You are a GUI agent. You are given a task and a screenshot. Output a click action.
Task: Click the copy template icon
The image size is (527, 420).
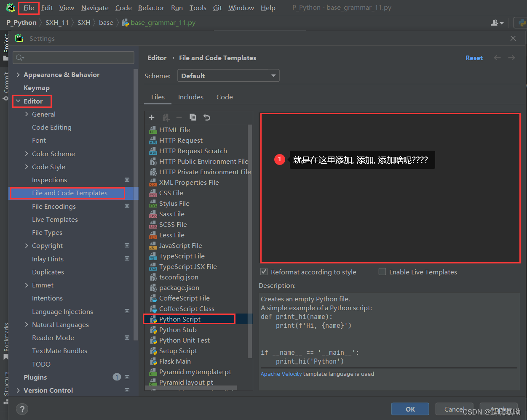click(x=193, y=117)
